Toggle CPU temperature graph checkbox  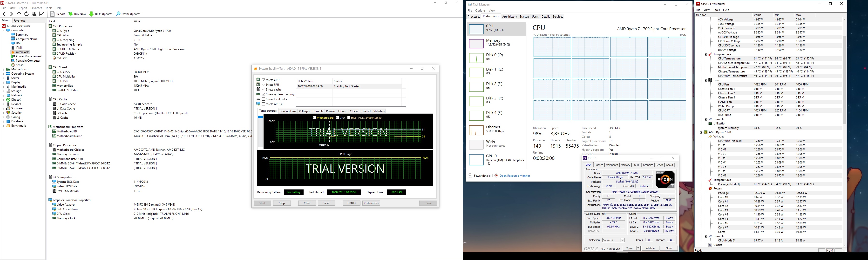(x=337, y=118)
